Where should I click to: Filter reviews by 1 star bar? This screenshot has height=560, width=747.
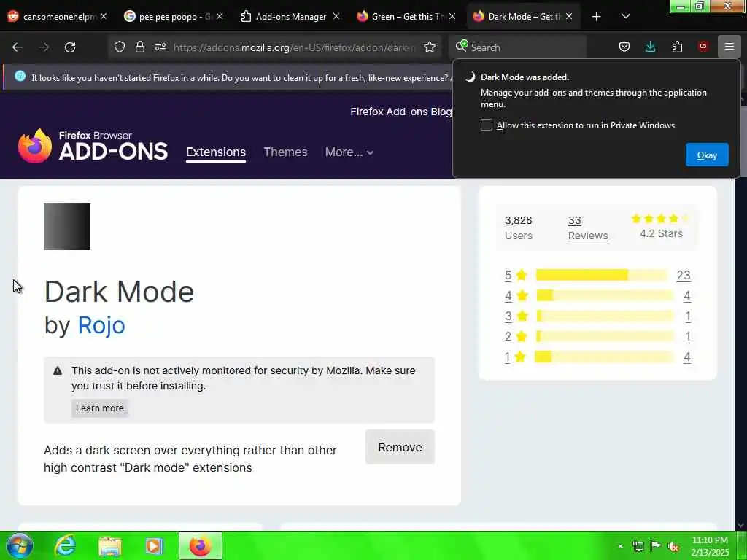pyautogui.click(x=603, y=357)
